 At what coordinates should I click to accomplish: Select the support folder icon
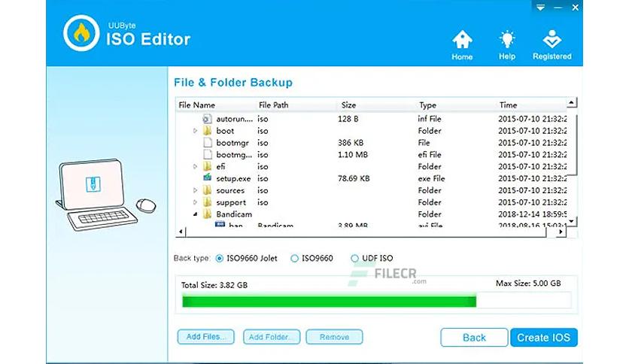click(207, 202)
